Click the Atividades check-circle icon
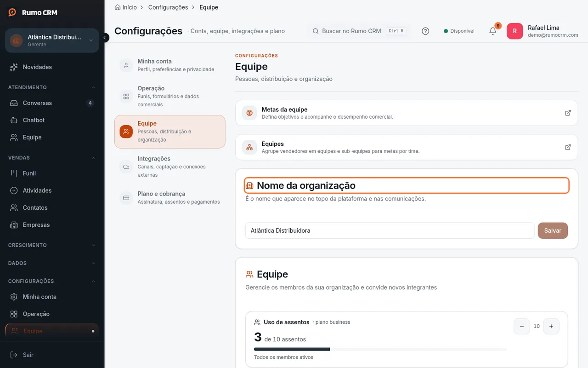The height and width of the screenshot is (368, 588). pyautogui.click(x=14, y=190)
